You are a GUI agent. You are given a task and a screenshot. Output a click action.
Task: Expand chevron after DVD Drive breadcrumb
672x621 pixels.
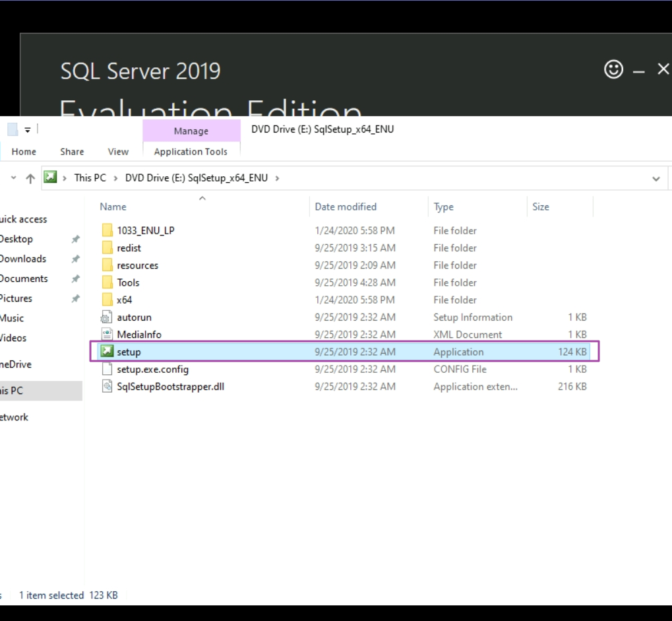[277, 178]
